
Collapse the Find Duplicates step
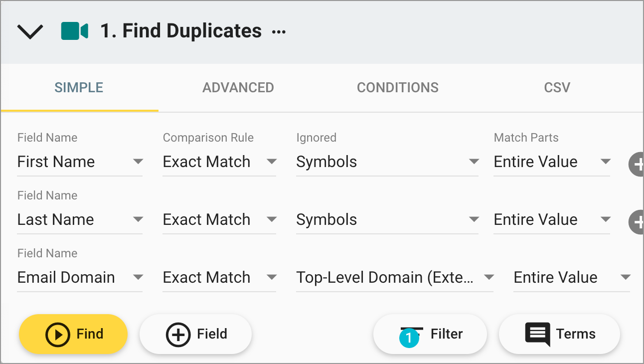pyautogui.click(x=30, y=31)
